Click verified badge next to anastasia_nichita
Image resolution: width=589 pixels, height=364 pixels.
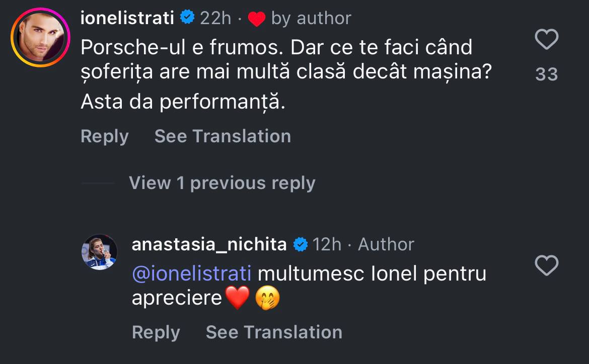point(301,244)
